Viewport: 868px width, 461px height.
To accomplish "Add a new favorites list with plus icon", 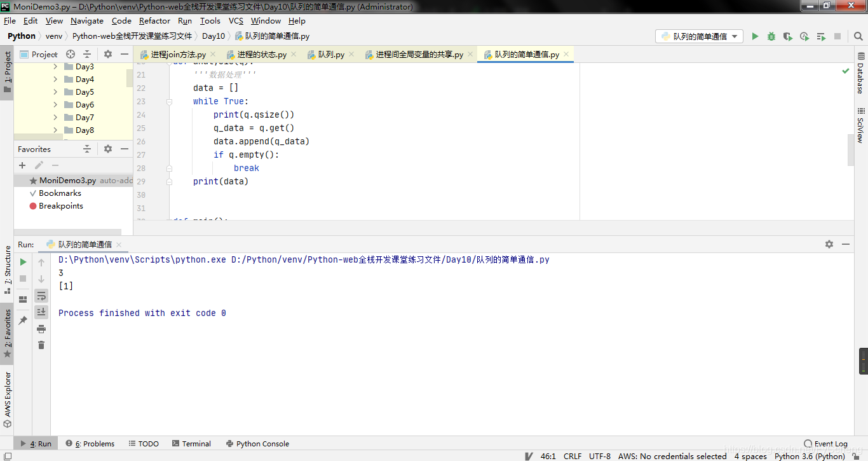I will pyautogui.click(x=22, y=165).
